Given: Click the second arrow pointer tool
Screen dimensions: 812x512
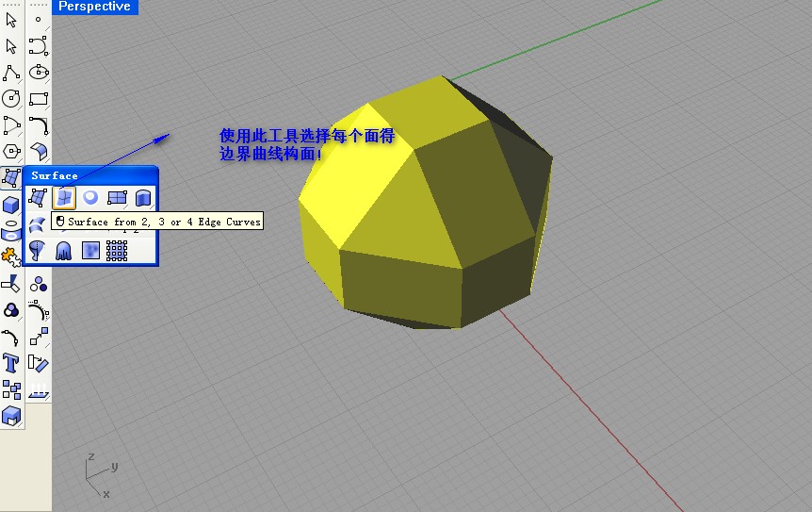Looking at the screenshot, I should click(11, 46).
